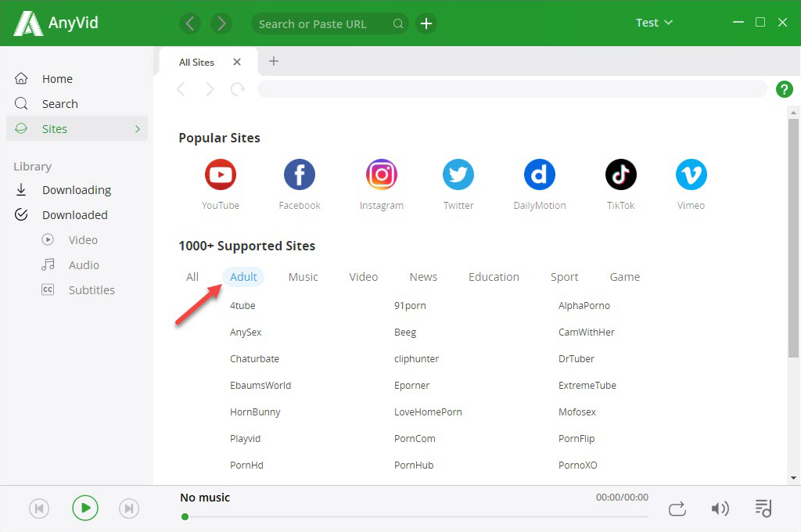Skip to the next track
The width and height of the screenshot is (801, 532).
click(129, 509)
